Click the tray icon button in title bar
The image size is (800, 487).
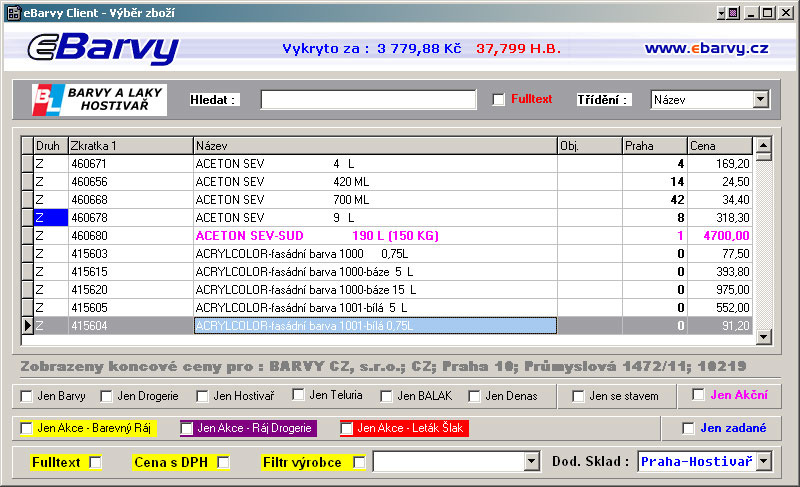(x=732, y=12)
